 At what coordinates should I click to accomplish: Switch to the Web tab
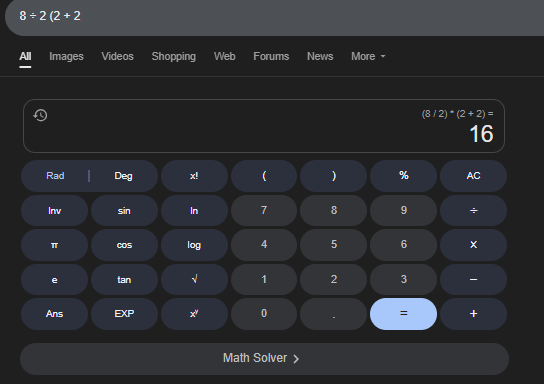tap(224, 56)
